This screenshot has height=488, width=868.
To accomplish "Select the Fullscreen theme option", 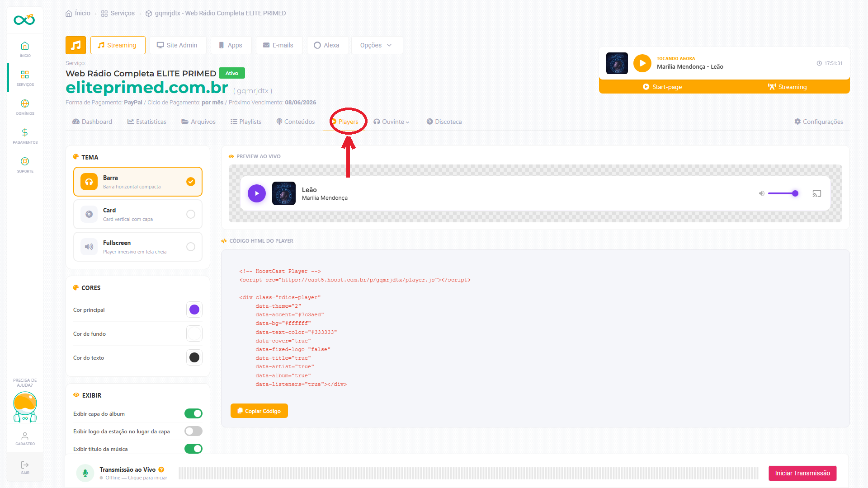I will click(x=137, y=247).
